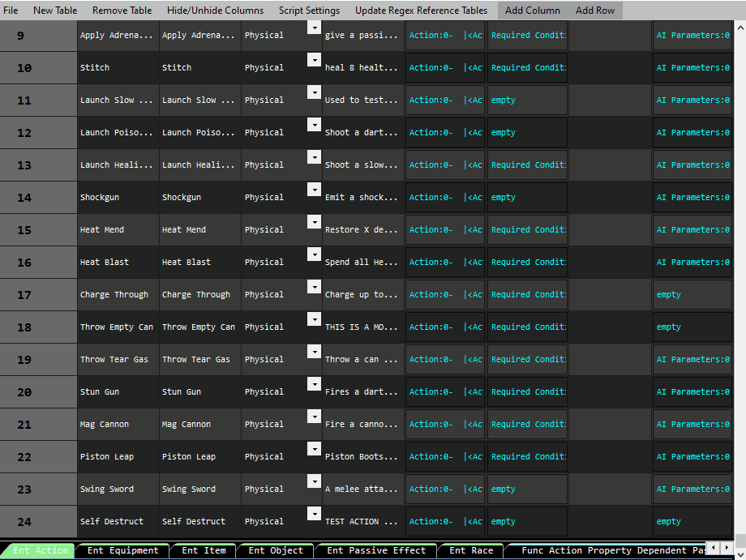Expand the dropdown arrow in Self Destruct row
The width and height of the screenshot is (746, 560).
[314, 514]
